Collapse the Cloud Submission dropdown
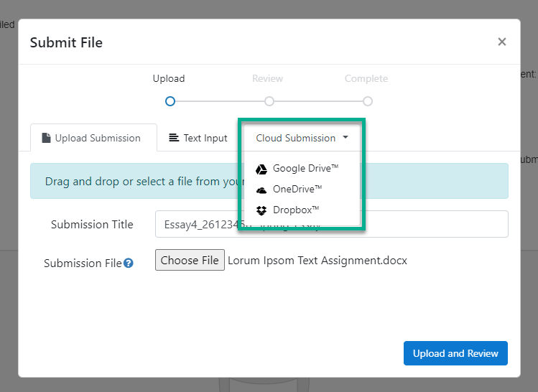 coord(302,138)
